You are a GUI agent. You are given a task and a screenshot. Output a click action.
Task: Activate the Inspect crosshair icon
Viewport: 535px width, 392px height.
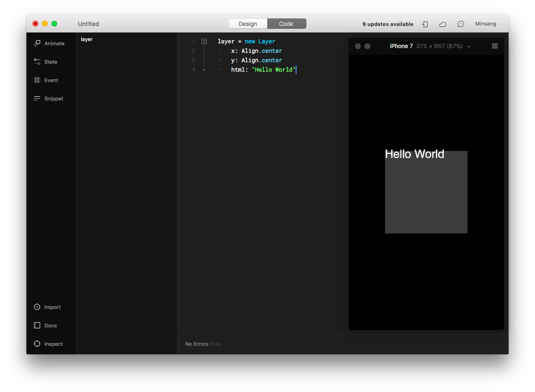(x=37, y=344)
